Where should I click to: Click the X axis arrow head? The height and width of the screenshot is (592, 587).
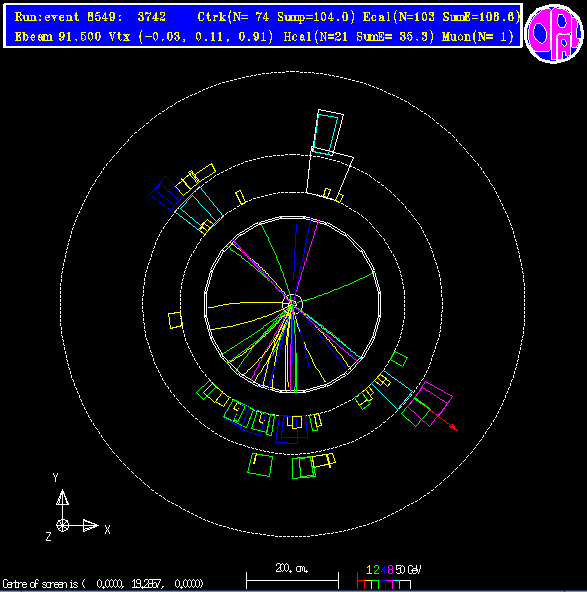(x=91, y=525)
